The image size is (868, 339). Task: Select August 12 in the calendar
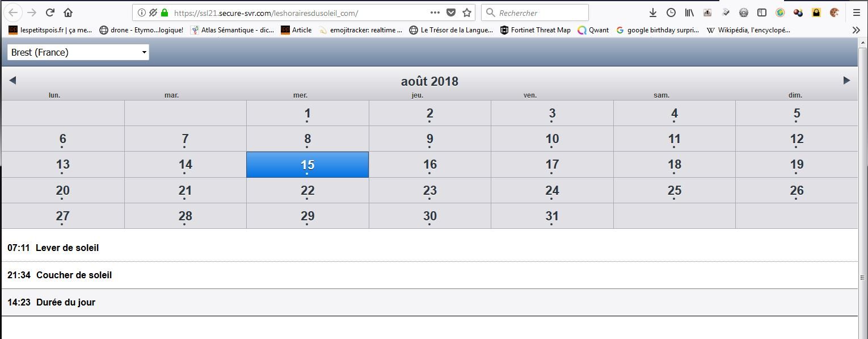point(797,139)
